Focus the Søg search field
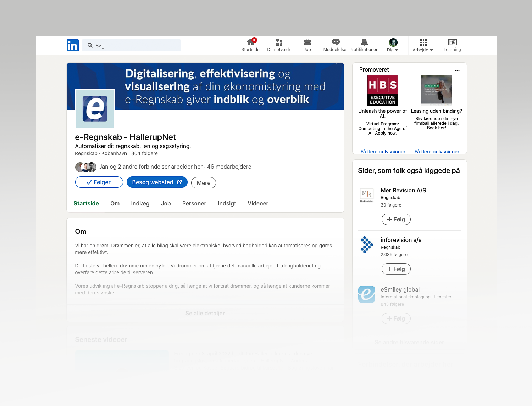 [131, 45]
